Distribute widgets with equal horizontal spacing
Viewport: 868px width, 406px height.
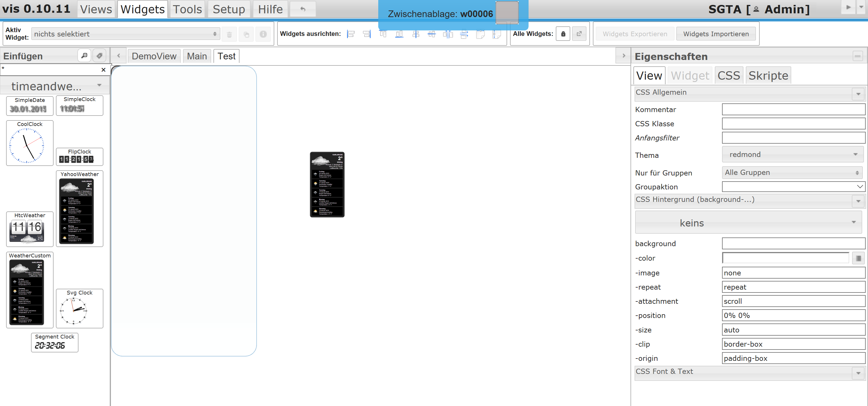coord(448,34)
